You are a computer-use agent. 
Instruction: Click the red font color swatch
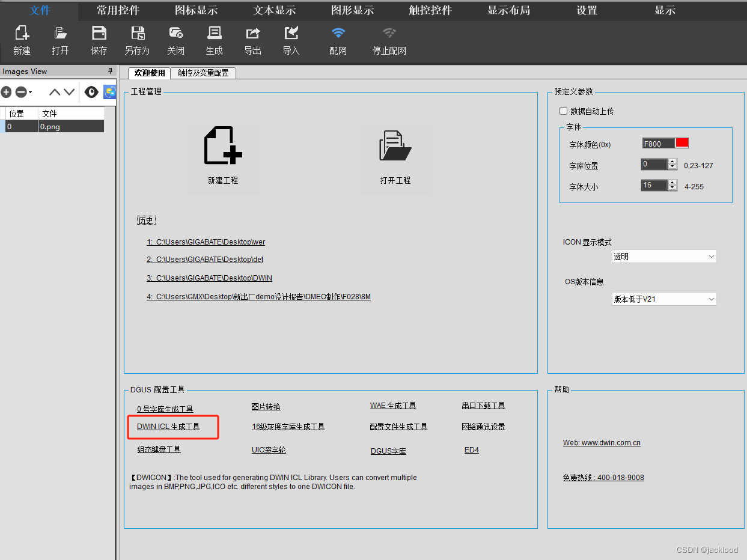(681, 142)
